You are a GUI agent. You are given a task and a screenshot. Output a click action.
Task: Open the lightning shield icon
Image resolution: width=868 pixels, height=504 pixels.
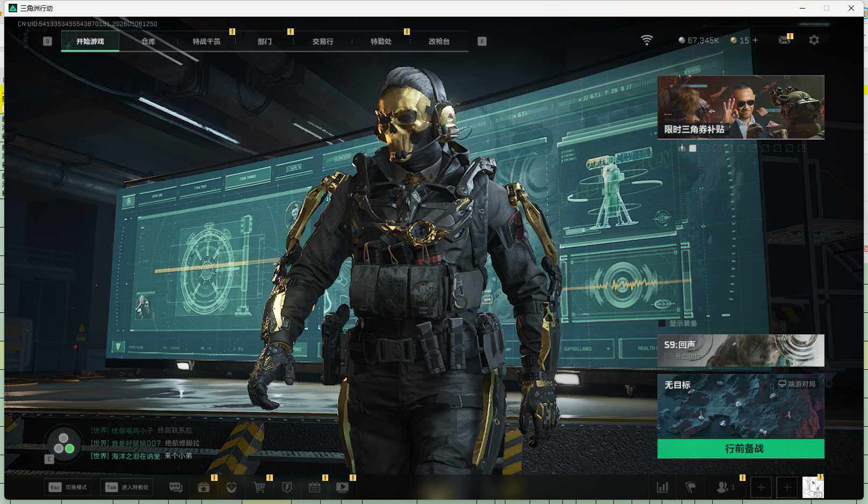coord(287,487)
